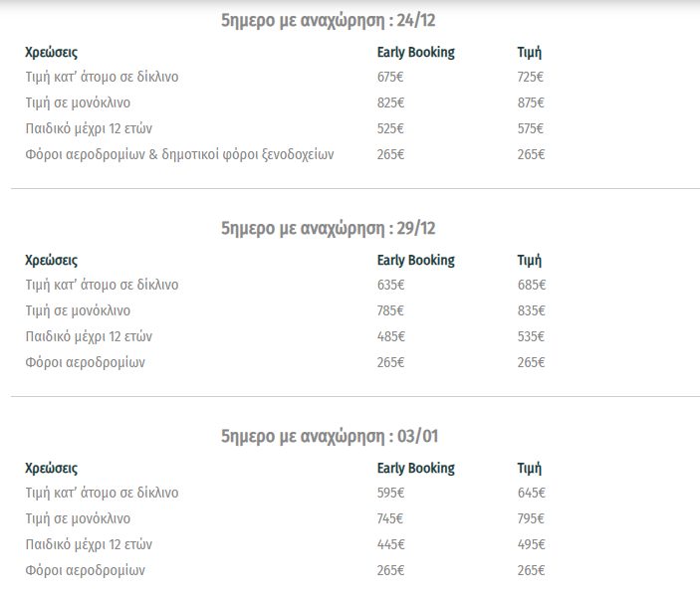
Task: Click the 595€ Early Booking price
Action: pos(391,493)
